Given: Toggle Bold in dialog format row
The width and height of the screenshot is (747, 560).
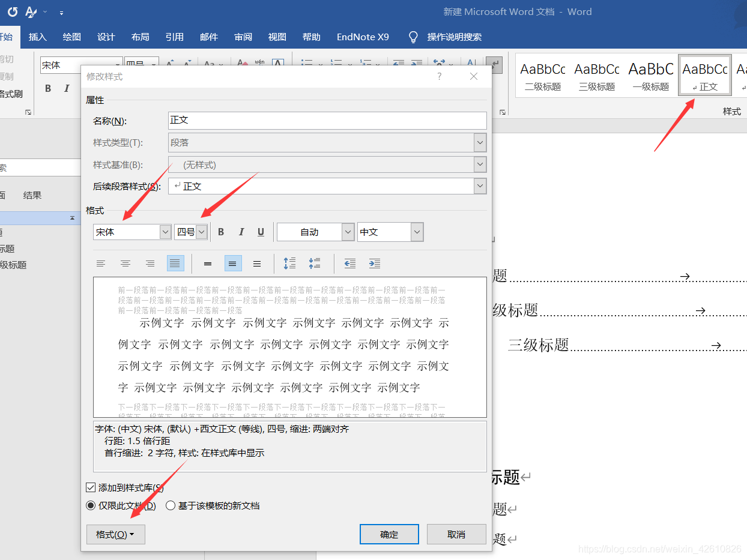Looking at the screenshot, I should pyautogui.click(x=221, y=232).
